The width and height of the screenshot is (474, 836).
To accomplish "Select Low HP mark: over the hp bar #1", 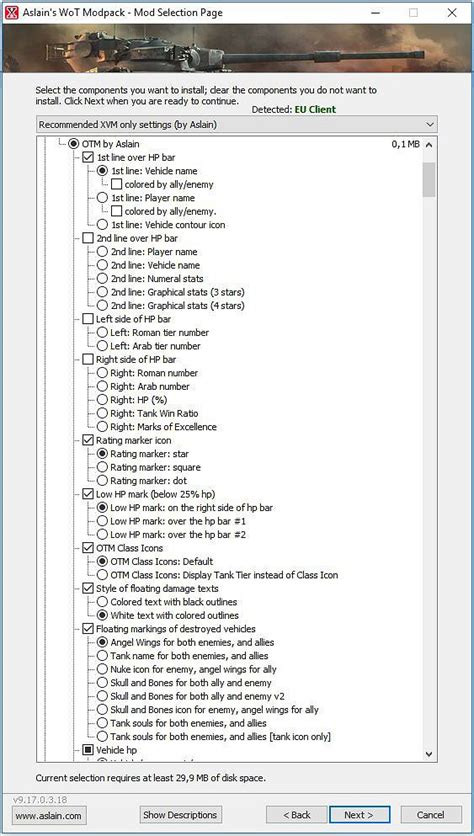I will (102, 521).
